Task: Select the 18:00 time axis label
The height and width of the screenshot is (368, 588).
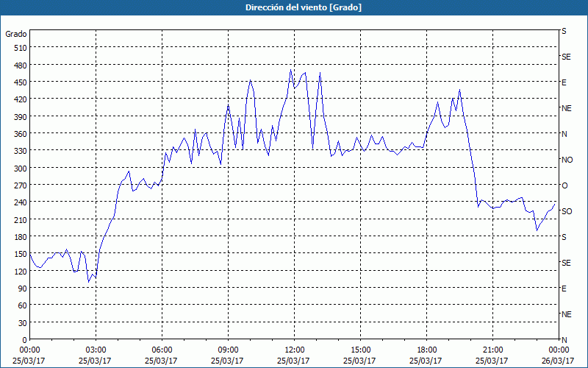Action: pyautogui.click(x=426, y=350)
